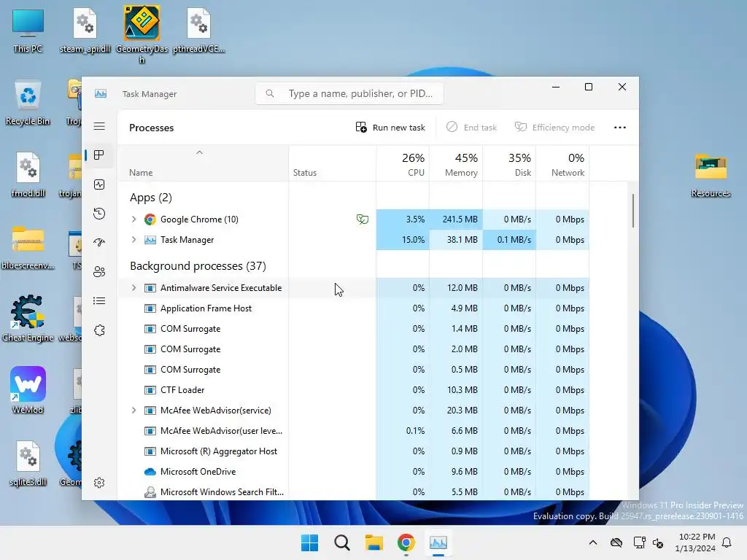The image size is (747, 560).
Task: Click the notification bell in system tray
Action: coord(727,542)
